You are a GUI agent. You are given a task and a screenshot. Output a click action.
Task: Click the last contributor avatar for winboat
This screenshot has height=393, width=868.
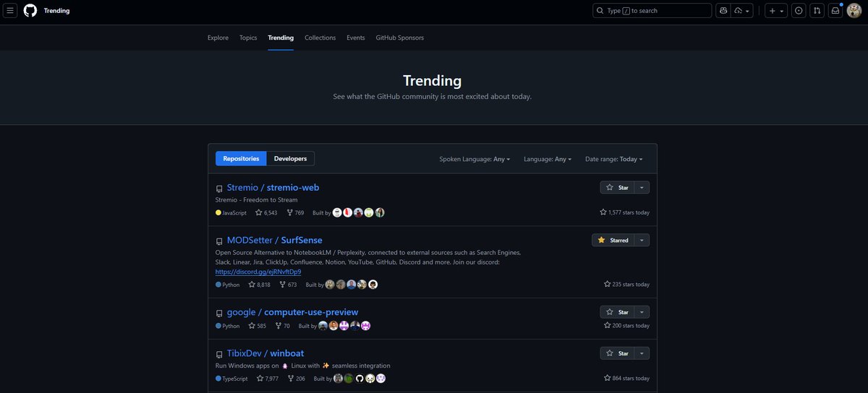381,379
